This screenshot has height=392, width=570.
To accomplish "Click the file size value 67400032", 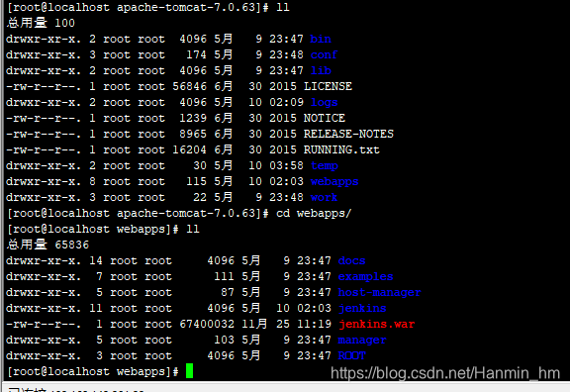I will [207, 325].
